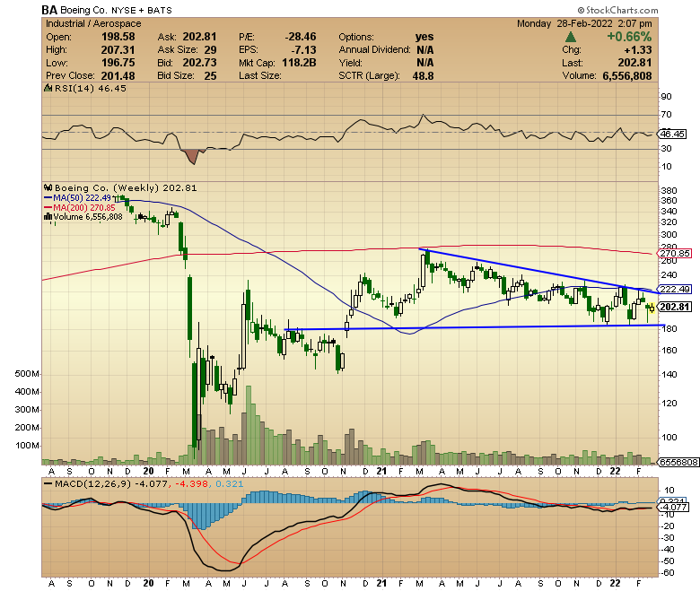The image size is (700, 591).
Task: Click the 6556808 volume axis tag
Action: click(678, 462)
